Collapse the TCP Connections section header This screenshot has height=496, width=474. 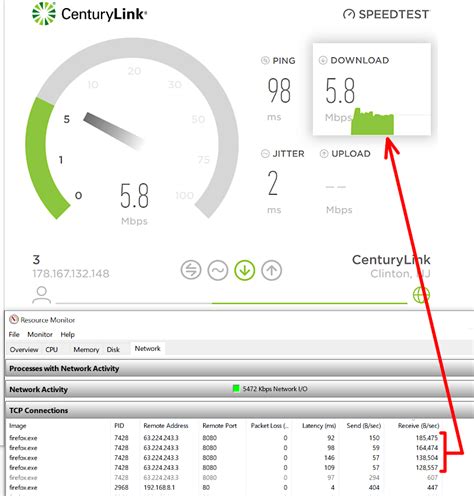239,410
